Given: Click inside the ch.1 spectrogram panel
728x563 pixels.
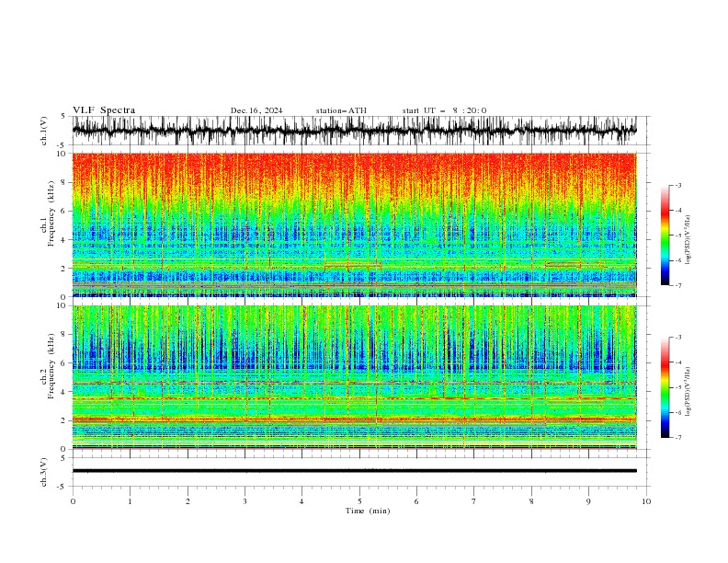Looking at the screenshot, I should pos(354,224).
